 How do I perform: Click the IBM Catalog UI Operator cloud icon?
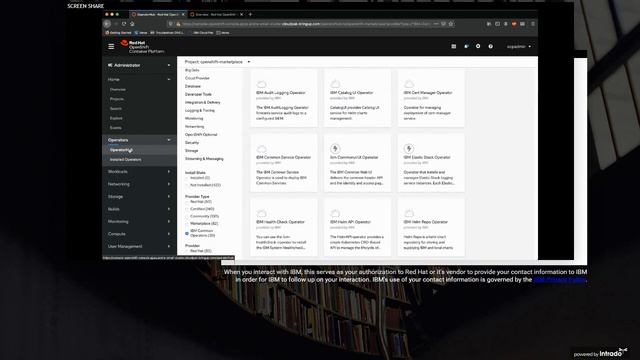[335, 84]
